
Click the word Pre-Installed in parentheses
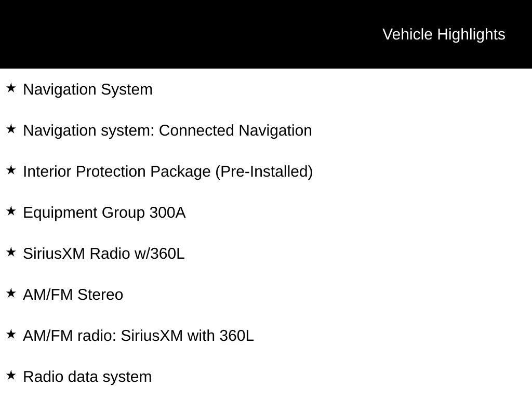pos(264,171)
